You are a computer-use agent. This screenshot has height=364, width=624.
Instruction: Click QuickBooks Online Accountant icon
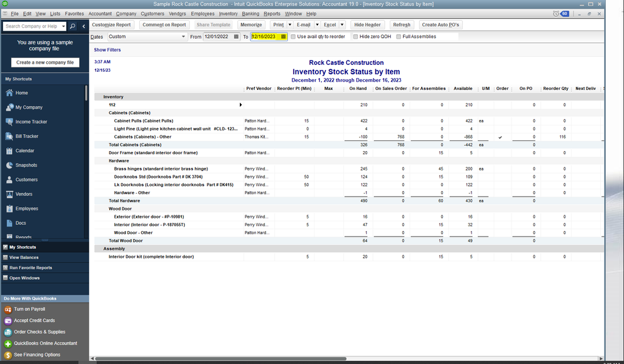tap(8, 343)
